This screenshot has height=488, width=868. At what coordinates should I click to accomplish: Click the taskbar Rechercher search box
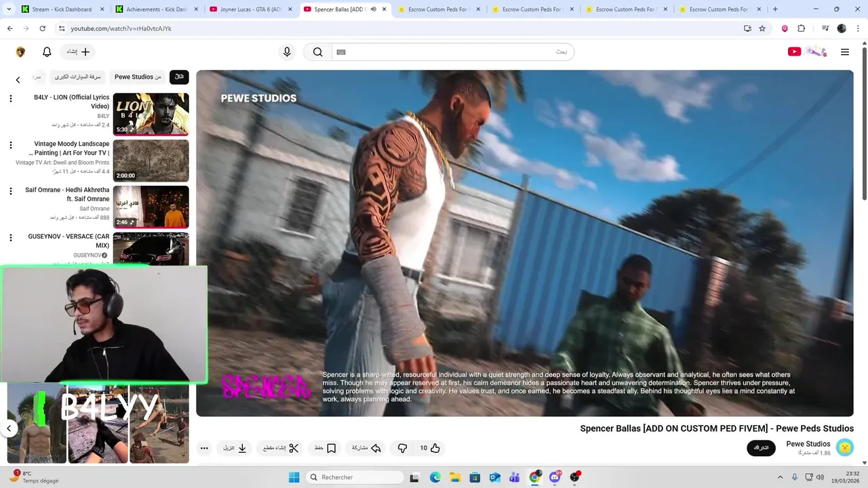tap(354, 477)
